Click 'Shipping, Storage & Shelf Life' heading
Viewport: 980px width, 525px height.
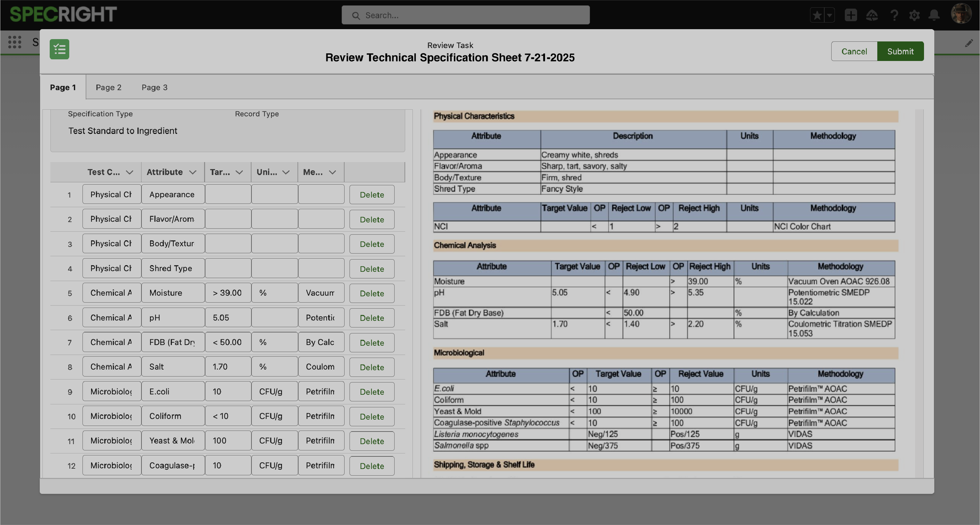(484, 464)
